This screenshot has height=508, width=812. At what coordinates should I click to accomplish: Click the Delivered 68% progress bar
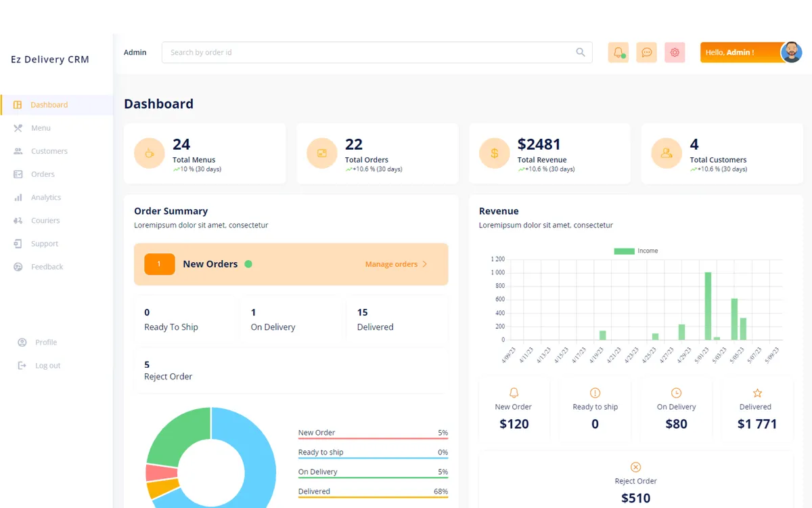[x=373, y=497]
